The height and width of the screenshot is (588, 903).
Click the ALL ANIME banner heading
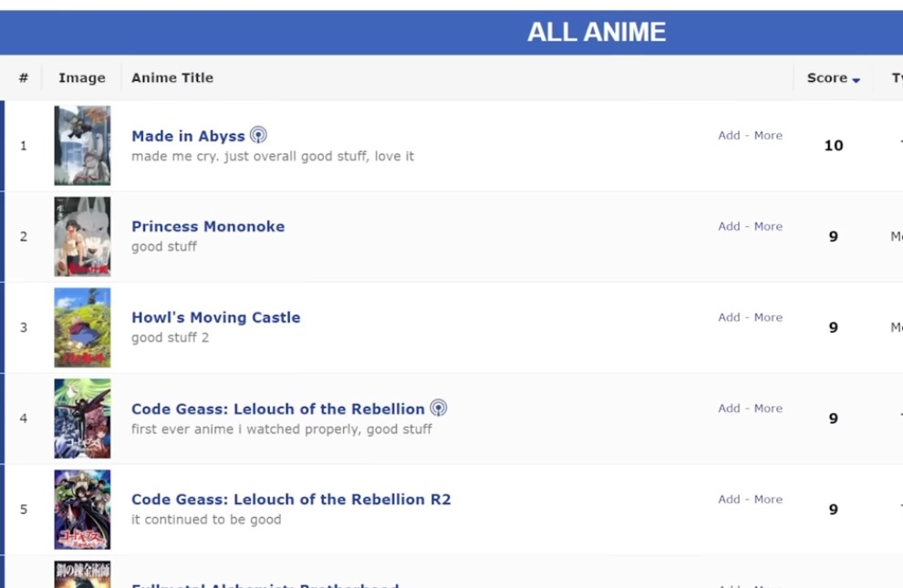click(597, 31)
